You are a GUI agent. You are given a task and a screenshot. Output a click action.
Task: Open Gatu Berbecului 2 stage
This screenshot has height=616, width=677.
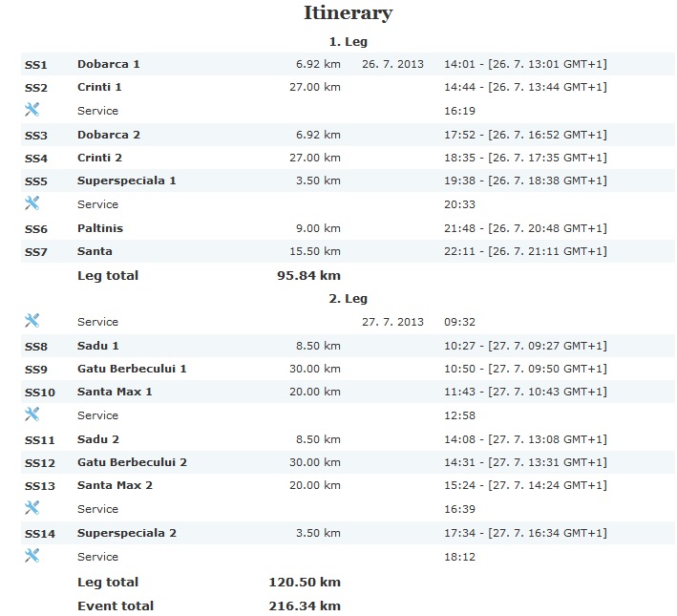point(132,462)
